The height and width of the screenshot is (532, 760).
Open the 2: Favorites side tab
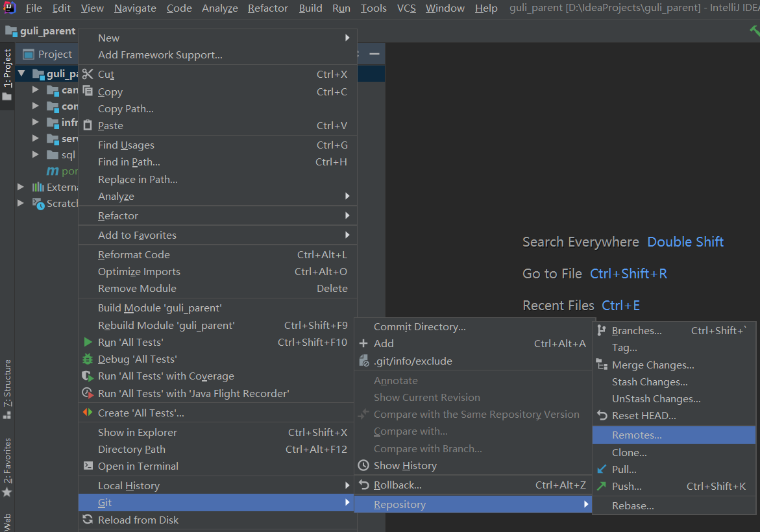pyautogui.click(x=7, y=467)
